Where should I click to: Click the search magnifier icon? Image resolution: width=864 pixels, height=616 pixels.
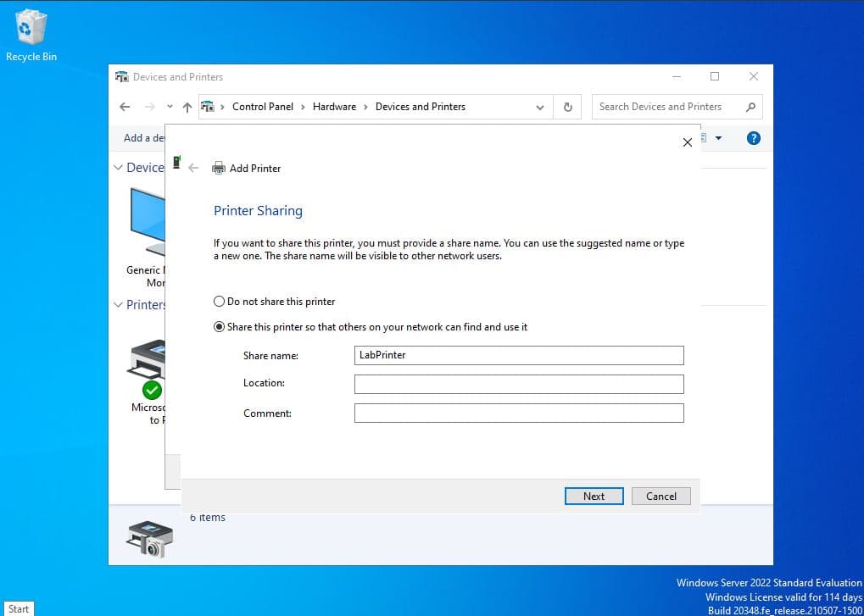pos(750,107)
